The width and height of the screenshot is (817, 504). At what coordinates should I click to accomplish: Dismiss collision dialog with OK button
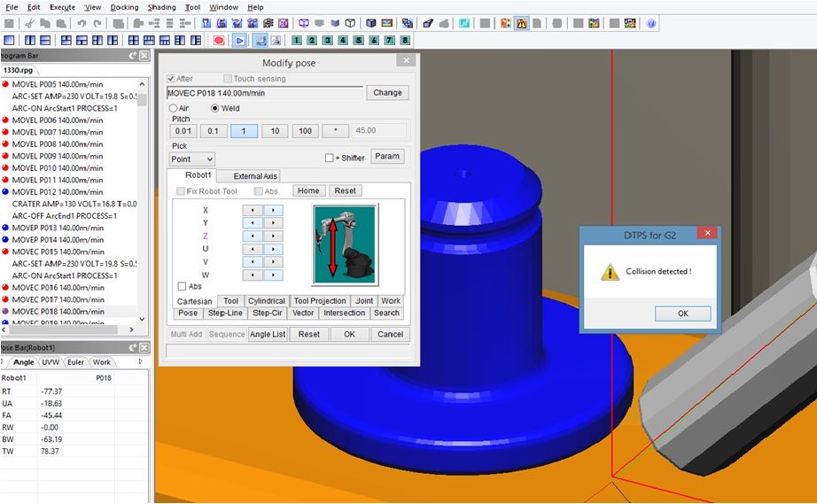pyautogui.click(x=682, y=314)
